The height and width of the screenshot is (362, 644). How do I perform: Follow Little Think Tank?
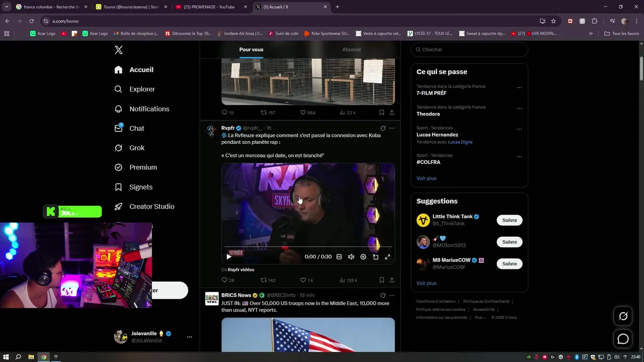point(509,220)
